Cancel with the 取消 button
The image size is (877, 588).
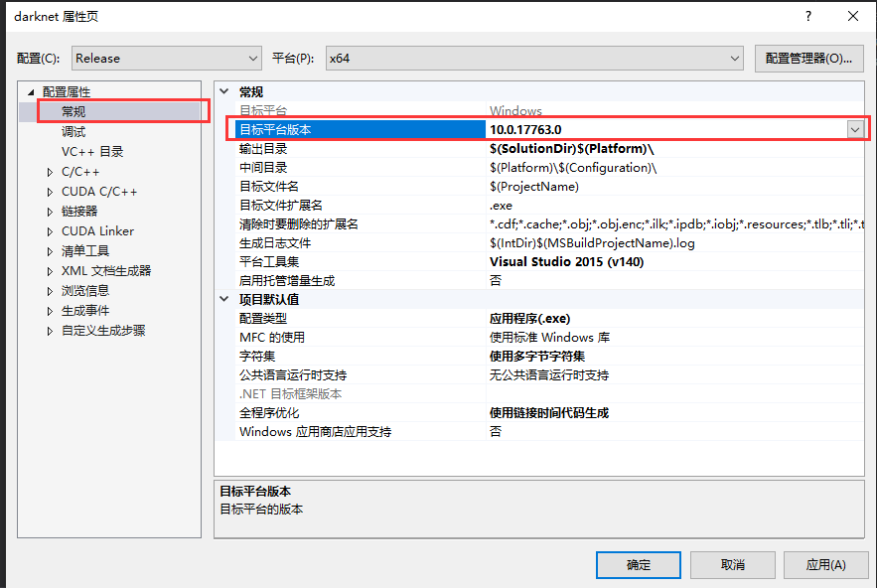733,565
